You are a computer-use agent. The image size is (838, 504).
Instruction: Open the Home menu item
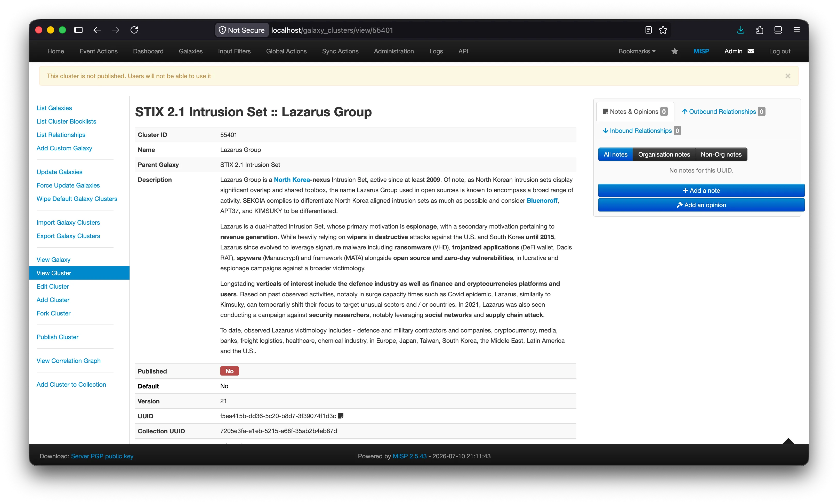56,51
